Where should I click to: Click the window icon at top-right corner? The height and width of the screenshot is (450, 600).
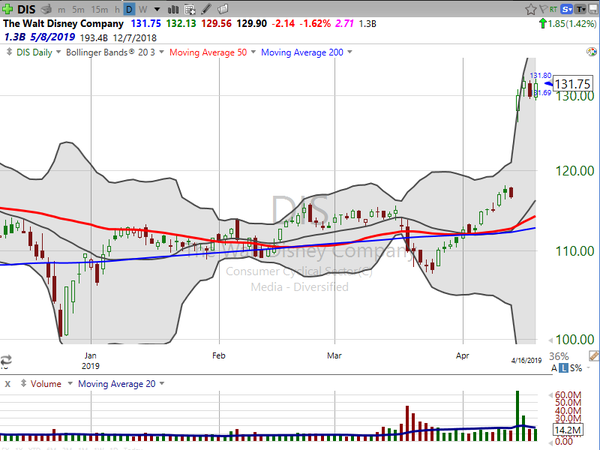(x=593, y=9)
